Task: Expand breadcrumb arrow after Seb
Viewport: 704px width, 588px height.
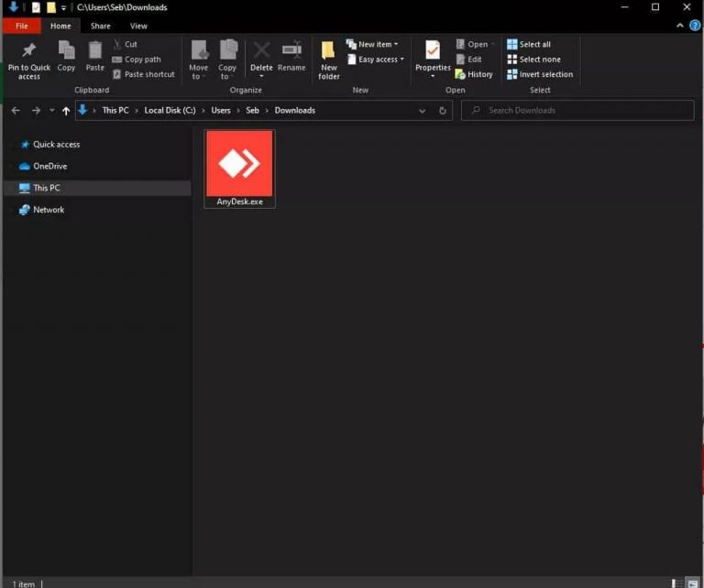Action: (x=267, y=110)
